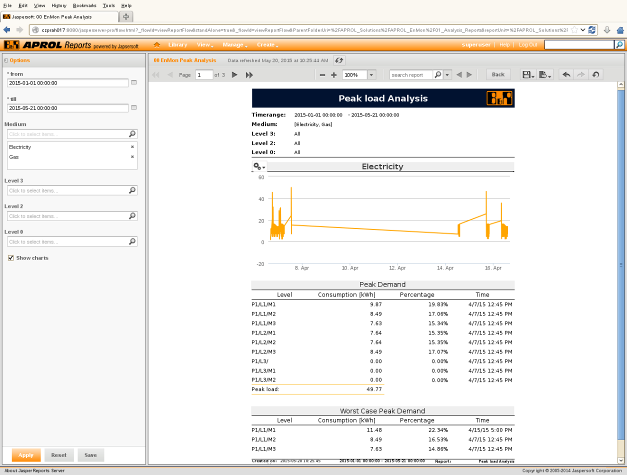
Task: Click the browser back arrow
Action: click(x=7, y=30)
